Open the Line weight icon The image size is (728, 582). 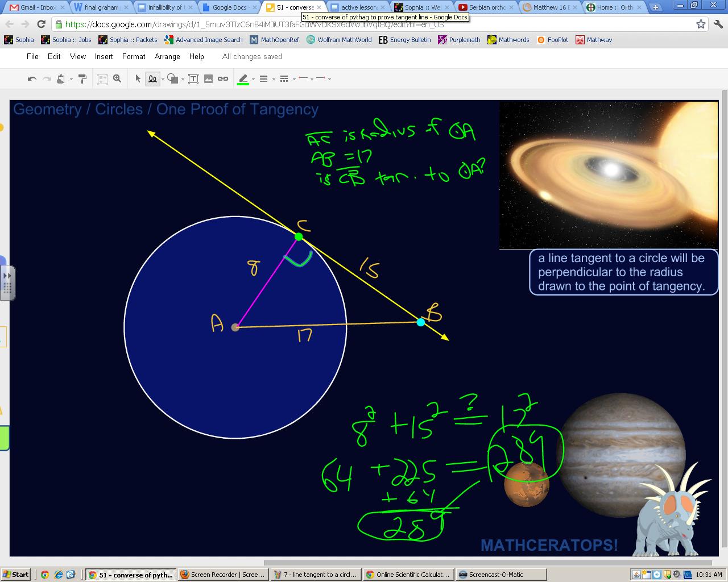coord(263,79)
